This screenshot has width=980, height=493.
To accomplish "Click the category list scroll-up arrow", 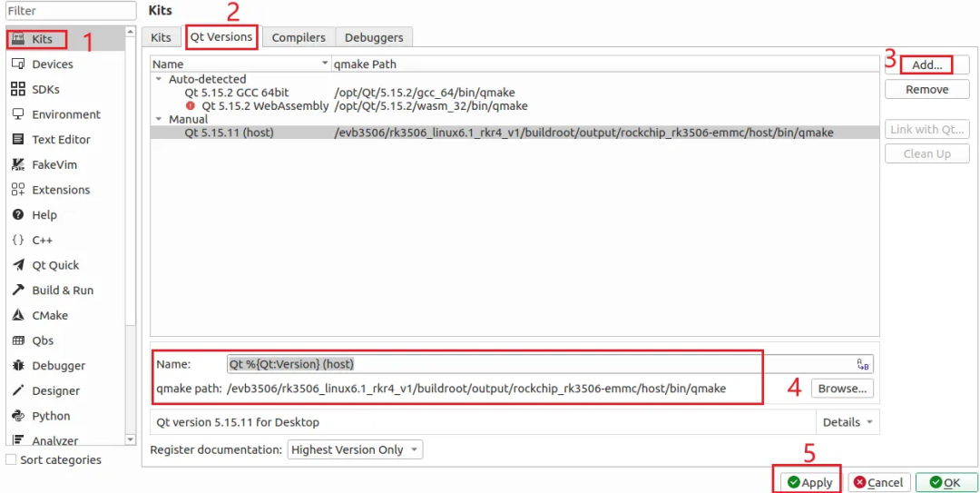I will [x=130, y=32].
